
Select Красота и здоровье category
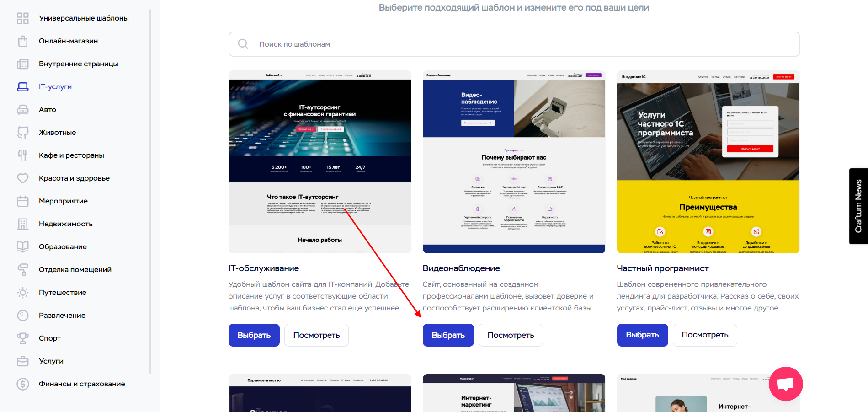[74, 178]
